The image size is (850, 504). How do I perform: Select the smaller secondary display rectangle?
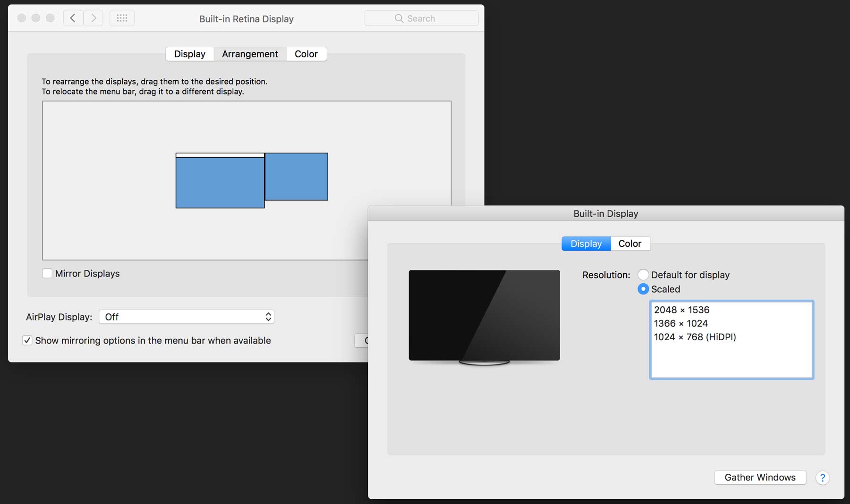click(297, 176)
